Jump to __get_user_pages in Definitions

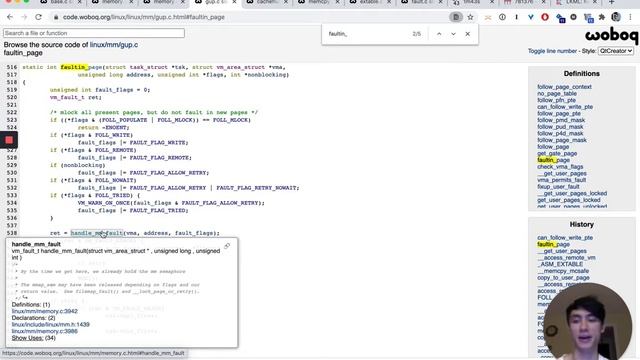562,173
